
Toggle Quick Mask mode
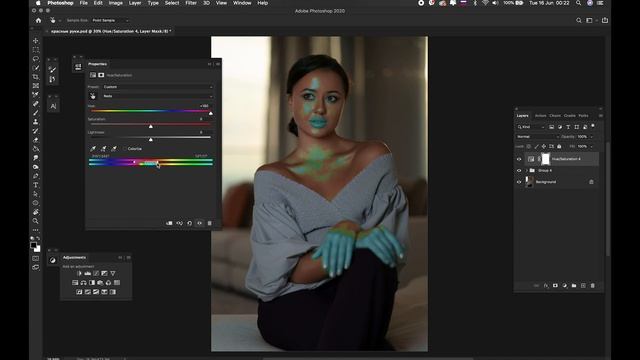(36, 258)
